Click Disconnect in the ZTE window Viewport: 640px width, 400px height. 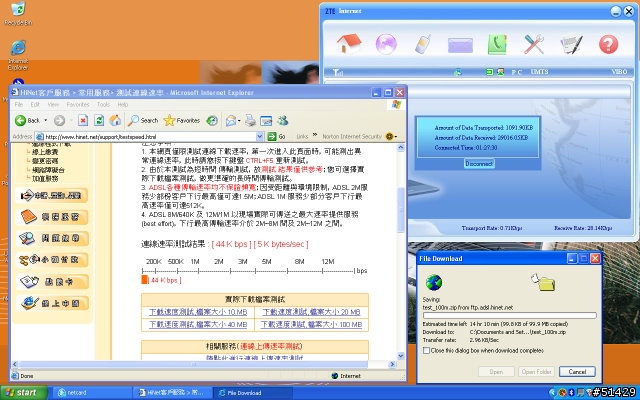pos(479,164)
